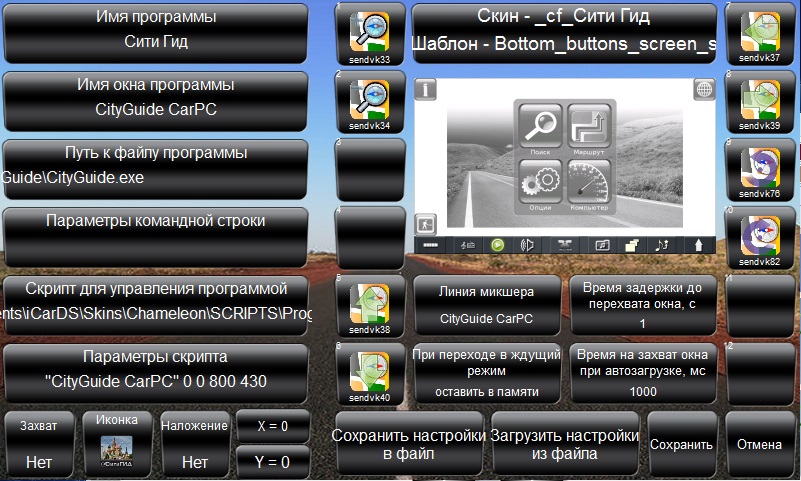
Task: Edit Параметры скрипта field
Action: pyautogui.click(x=156, y=374)
